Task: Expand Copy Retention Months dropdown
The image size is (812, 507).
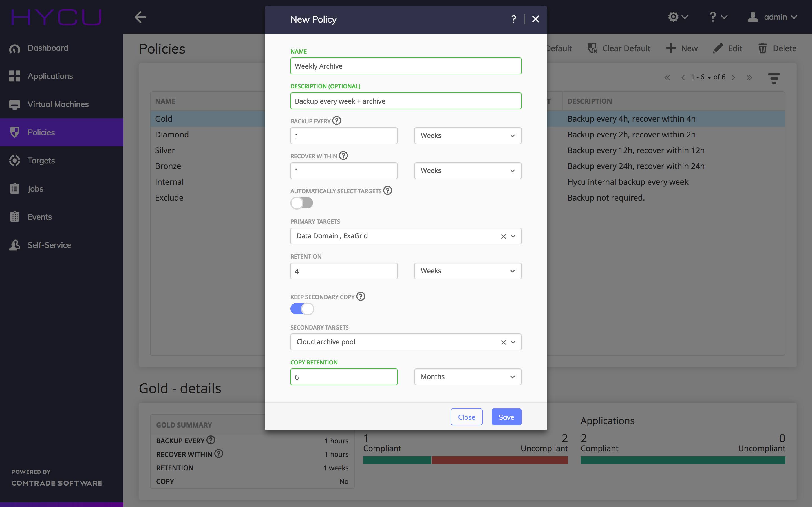Action: click(467, 377)
